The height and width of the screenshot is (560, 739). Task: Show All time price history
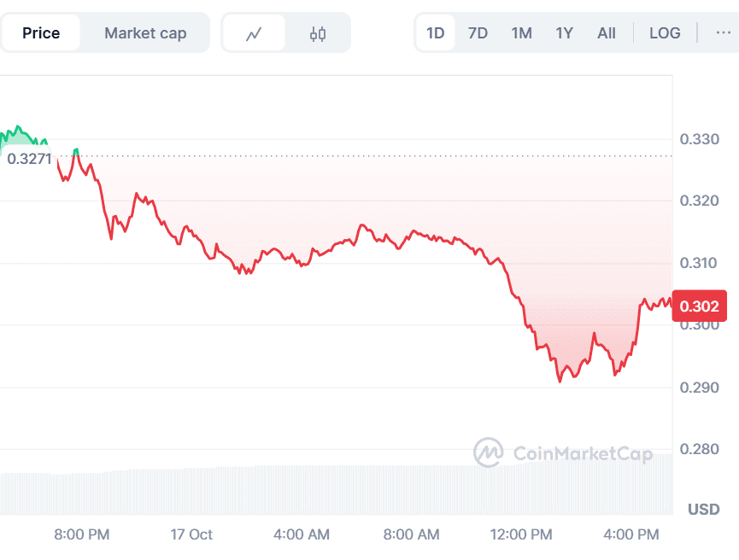coord(607,33)
